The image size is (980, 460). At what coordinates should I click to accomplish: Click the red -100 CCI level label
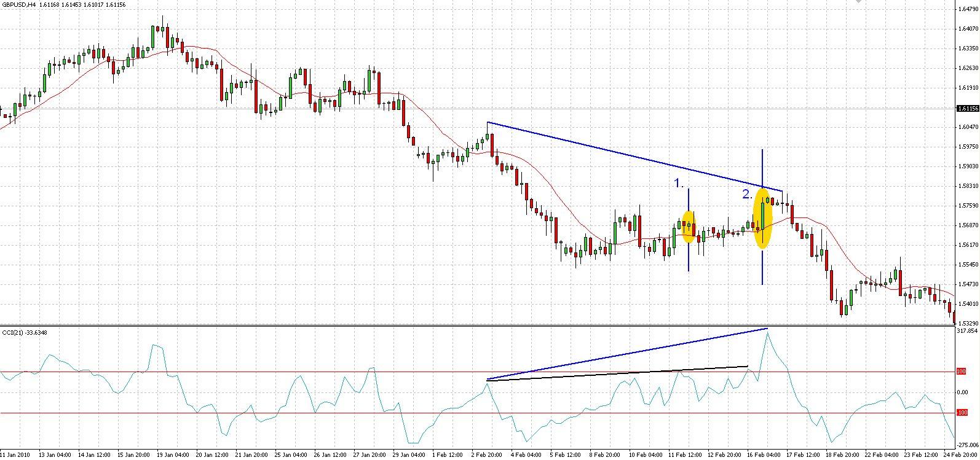point(963,413)
